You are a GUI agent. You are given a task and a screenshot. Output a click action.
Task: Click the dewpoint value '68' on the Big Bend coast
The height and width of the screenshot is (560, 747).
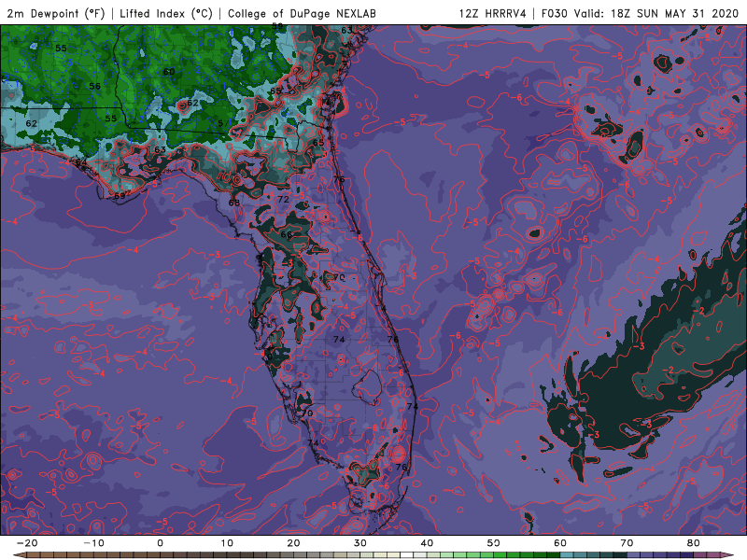point(234,203)
